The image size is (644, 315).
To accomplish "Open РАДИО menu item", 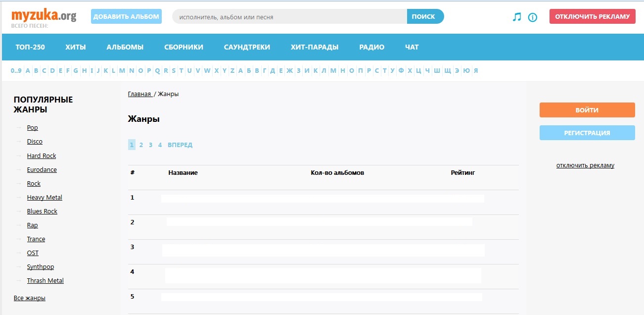I will coord(372,47).
